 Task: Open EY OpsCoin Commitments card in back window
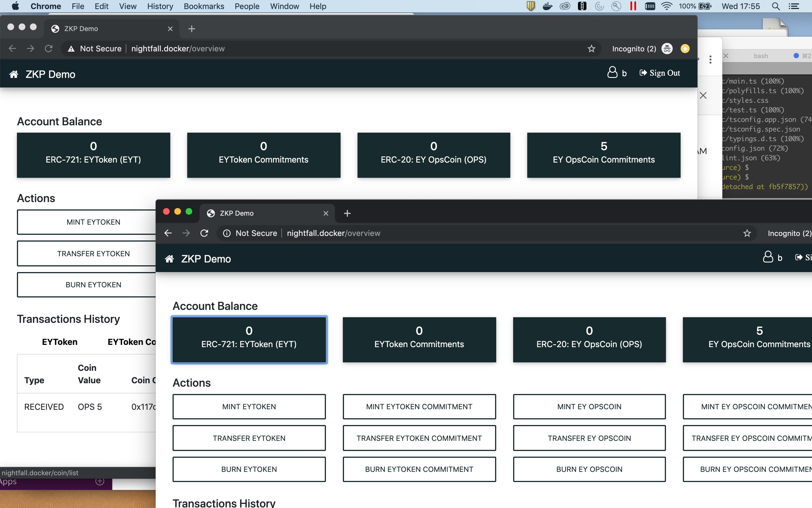tap(604, 155)
